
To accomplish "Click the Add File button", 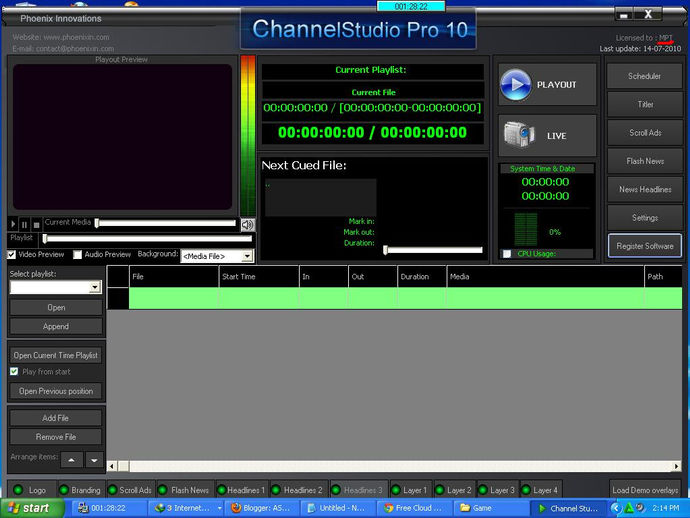I will click(x=56, y=418).
